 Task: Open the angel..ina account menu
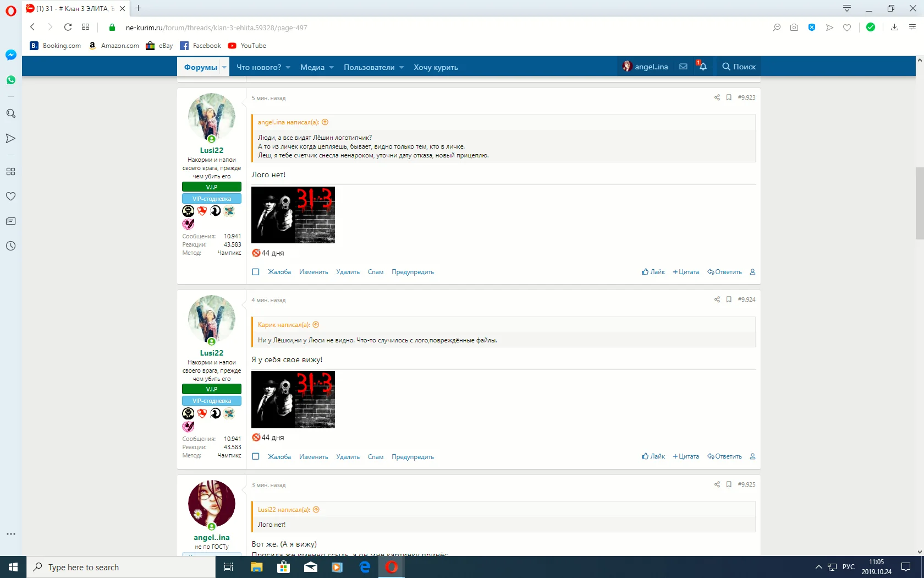(645, 67)
